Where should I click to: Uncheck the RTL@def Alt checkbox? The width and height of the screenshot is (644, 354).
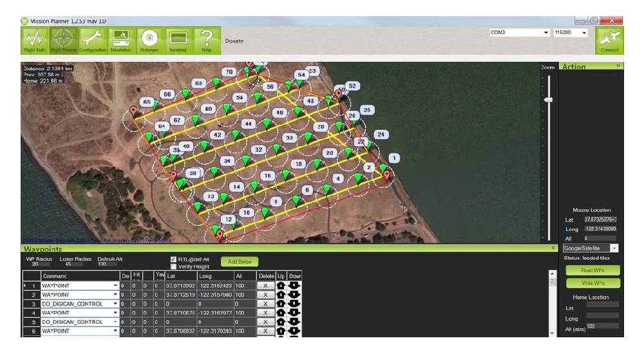(x=173, y=259)
